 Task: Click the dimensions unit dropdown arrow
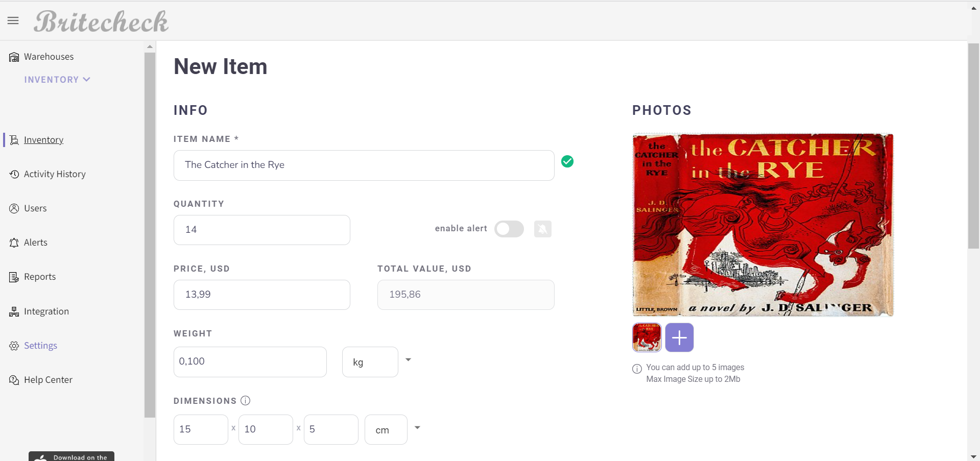click(417, 428)
